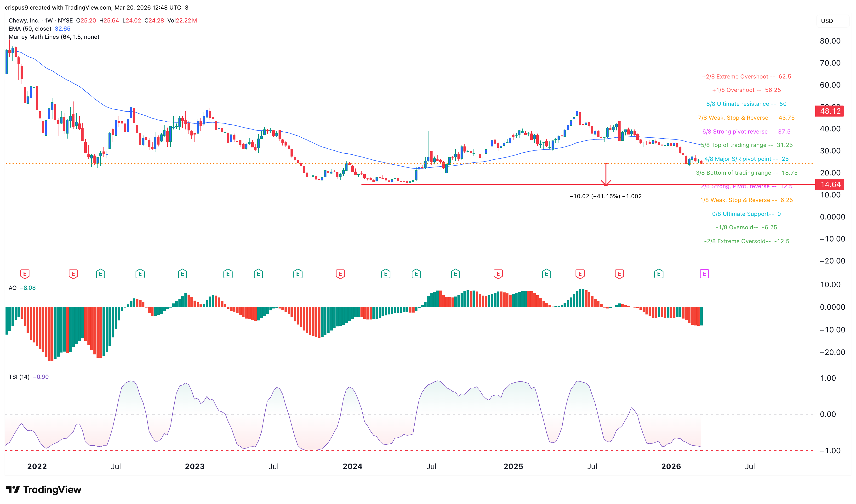Select the Chewy, Inc. symbol title
The height and width of the screenshot is (504, 856).
coord(24,20)
